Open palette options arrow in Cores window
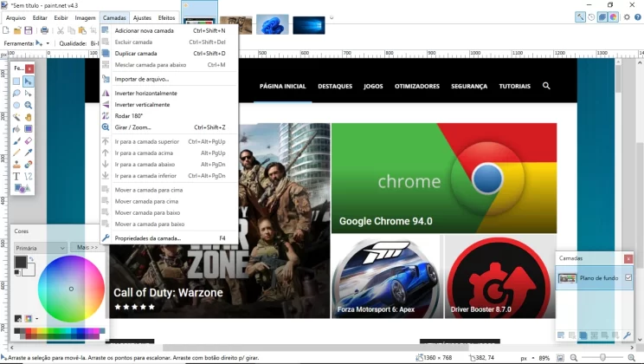644x364 pixels. (36, 318)
